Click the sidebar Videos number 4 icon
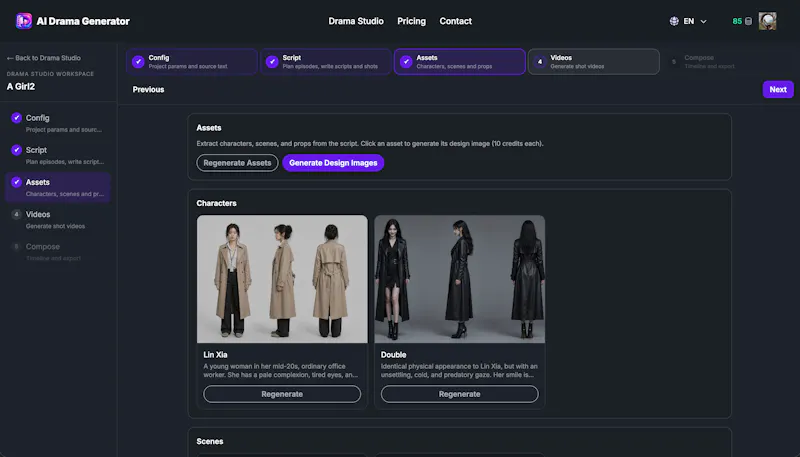The height and width of the screenshot is (457, 800). click(16, 214)
